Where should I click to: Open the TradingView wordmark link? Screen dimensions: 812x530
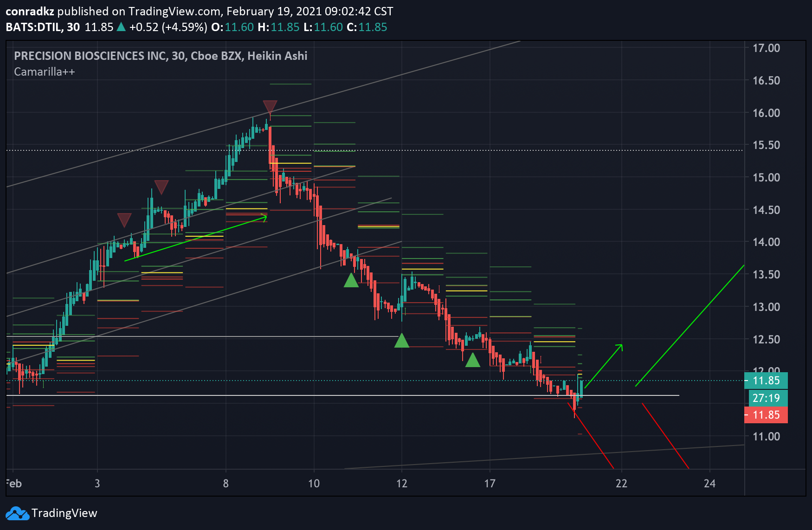[x=64, y=513]
